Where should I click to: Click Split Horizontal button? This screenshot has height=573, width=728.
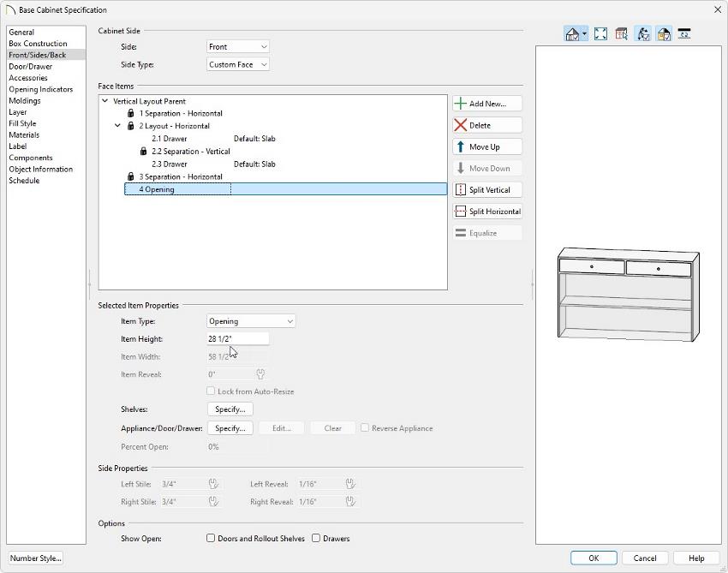tap(487, 212)
